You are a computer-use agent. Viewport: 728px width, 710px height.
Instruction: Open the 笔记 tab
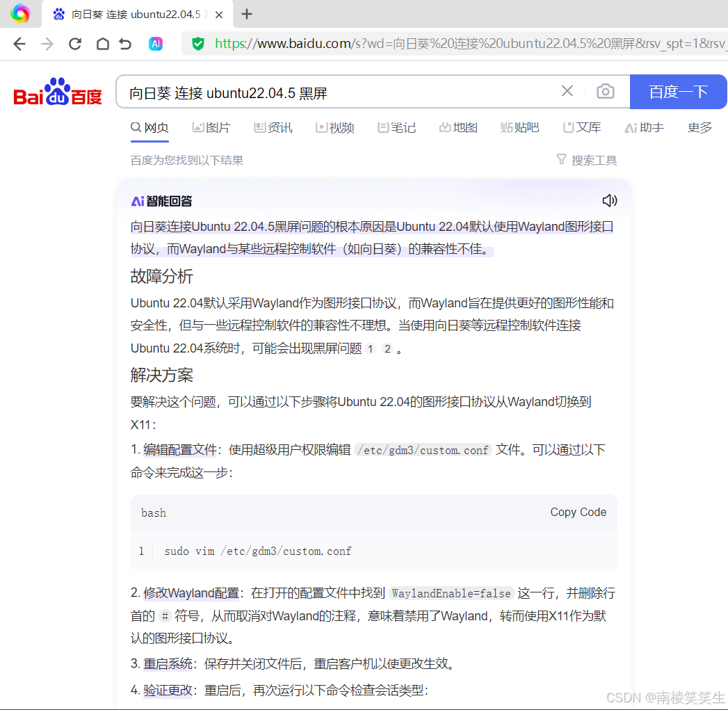396,127
